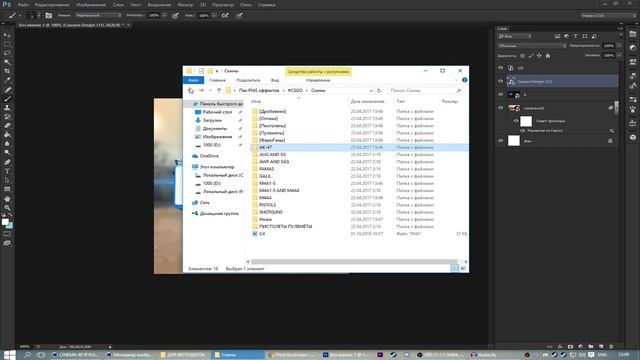Click foreground color swatch in toolbox
Image resolution: width=640 pixels, height=360 pixels.
5,222
